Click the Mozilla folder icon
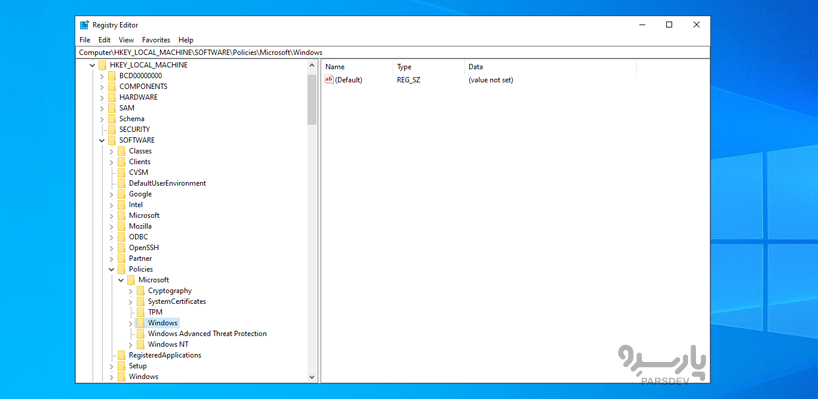The height and width of the screenshot is (399, 818). [x=121, y=226]
